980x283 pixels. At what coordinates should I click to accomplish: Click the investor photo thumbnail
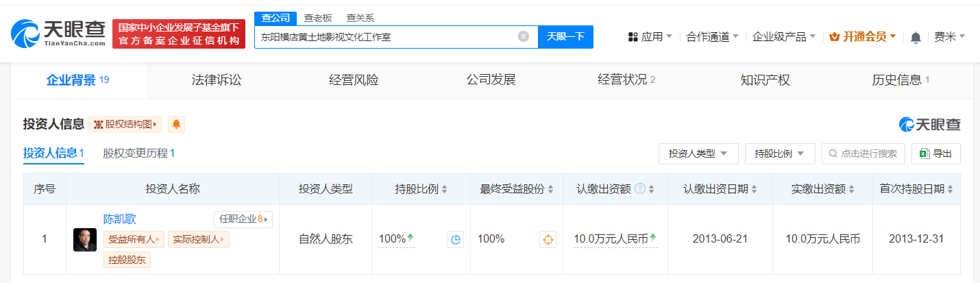pyautogui.click(x=85, y=239)
